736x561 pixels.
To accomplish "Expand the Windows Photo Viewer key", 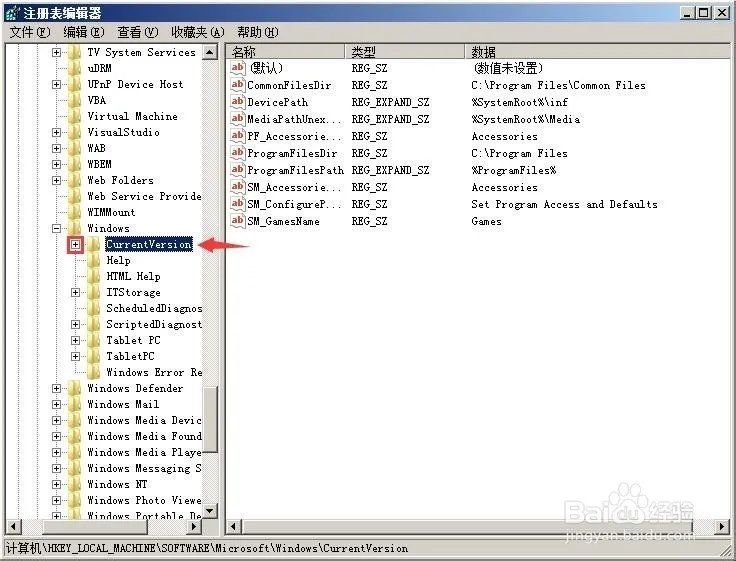I will pyautogui.click(x=56, y=500).
